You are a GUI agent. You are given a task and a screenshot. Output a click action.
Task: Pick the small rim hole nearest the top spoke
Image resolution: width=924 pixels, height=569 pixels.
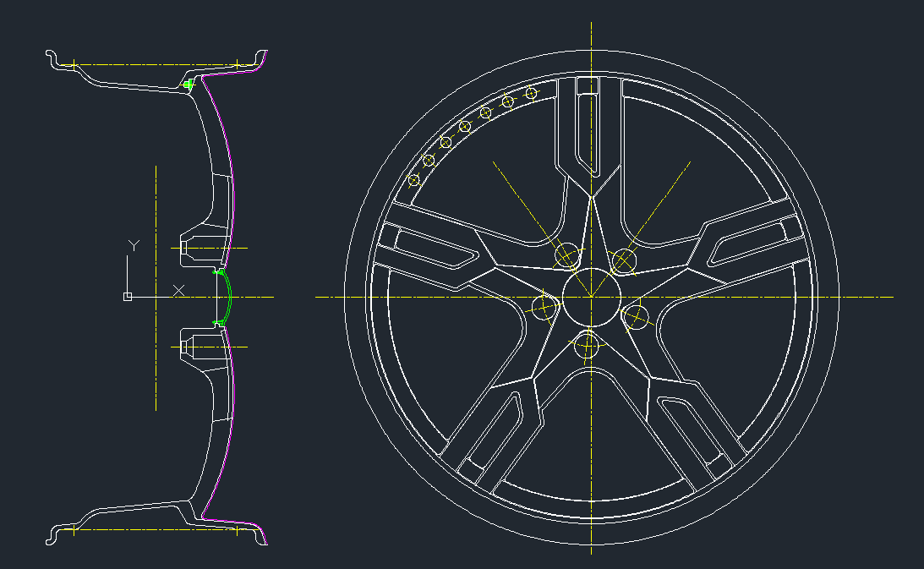[531, 92]
